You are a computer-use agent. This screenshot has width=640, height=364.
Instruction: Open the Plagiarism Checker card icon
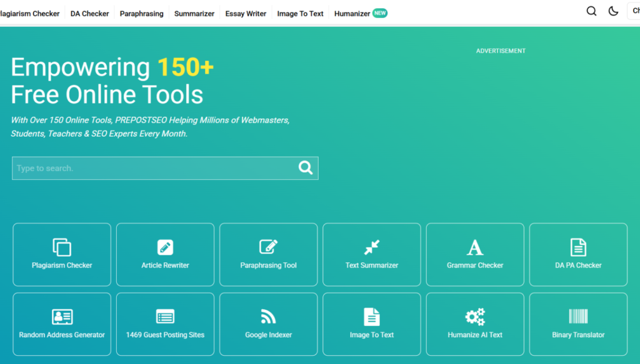(62, 247)
